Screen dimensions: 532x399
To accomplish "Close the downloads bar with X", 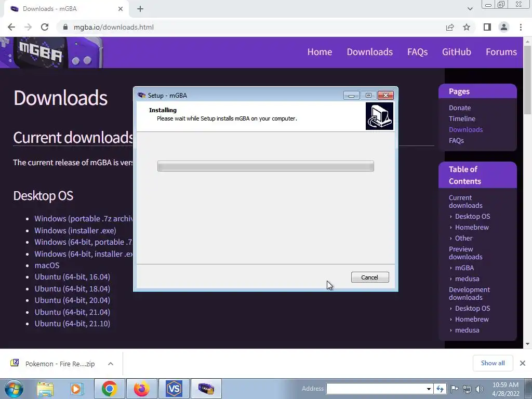I will [x=523, y=363].
